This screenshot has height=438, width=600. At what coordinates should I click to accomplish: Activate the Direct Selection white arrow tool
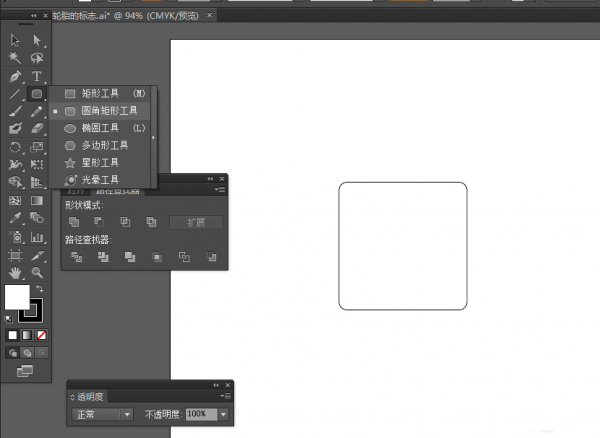tap(37, 40)
